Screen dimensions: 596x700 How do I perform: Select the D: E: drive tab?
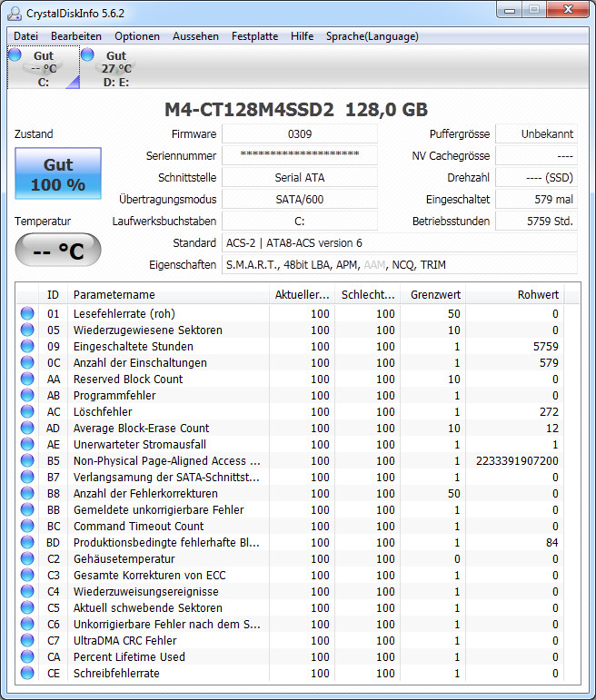(x=115, y=68)
